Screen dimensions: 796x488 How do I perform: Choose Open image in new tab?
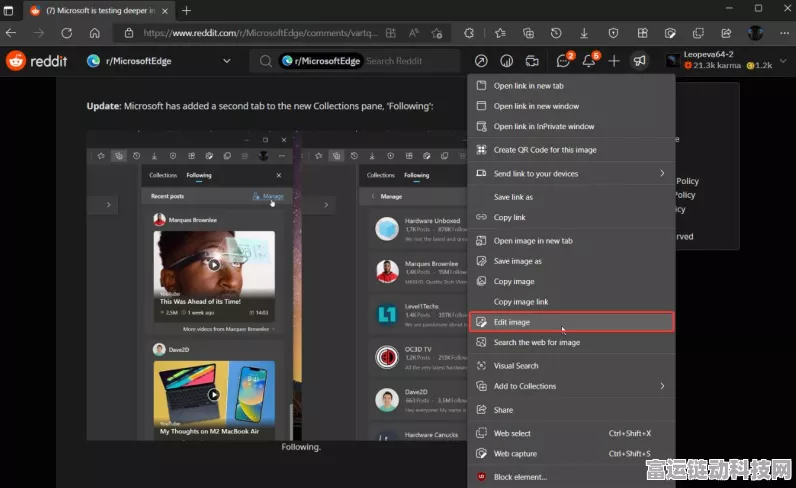(572, 241)
